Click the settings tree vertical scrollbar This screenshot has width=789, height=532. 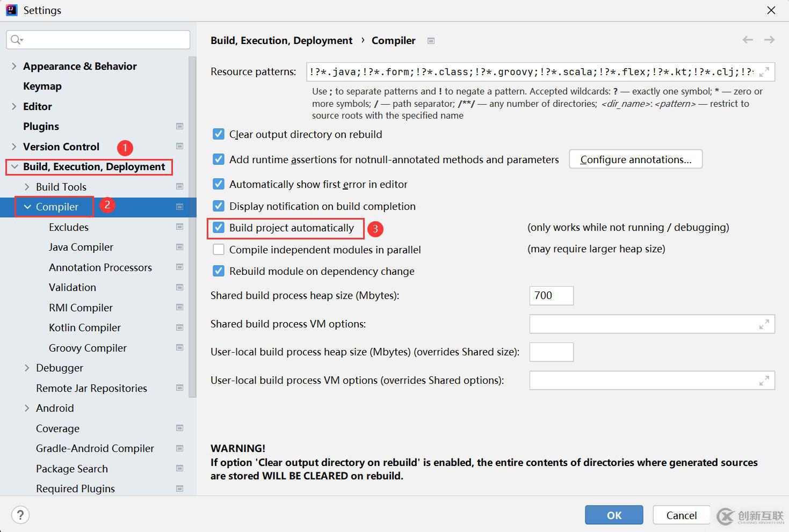(x=192, y=225)
